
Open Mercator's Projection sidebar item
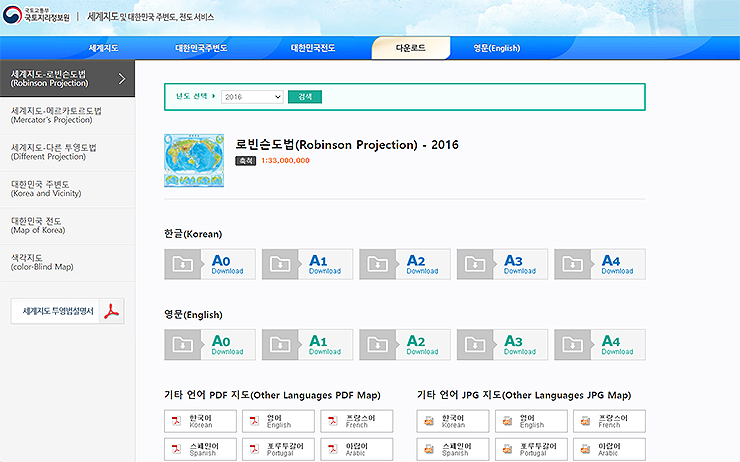point(67,115)
